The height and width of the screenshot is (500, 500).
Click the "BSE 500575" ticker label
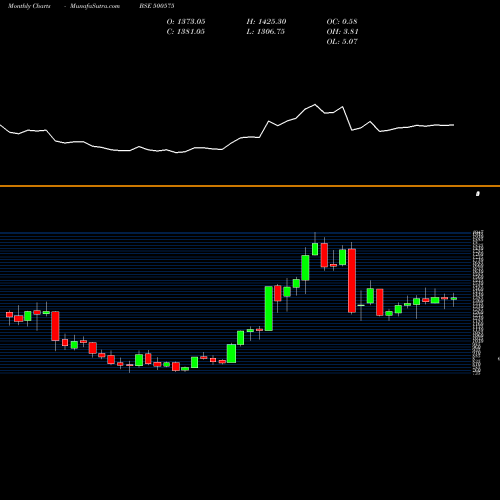(157, 6)
